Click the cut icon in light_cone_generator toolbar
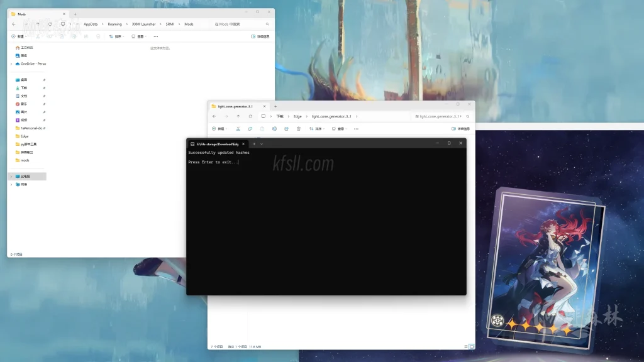This screenshot has height=362, width=644. click(x=238, y=129)
